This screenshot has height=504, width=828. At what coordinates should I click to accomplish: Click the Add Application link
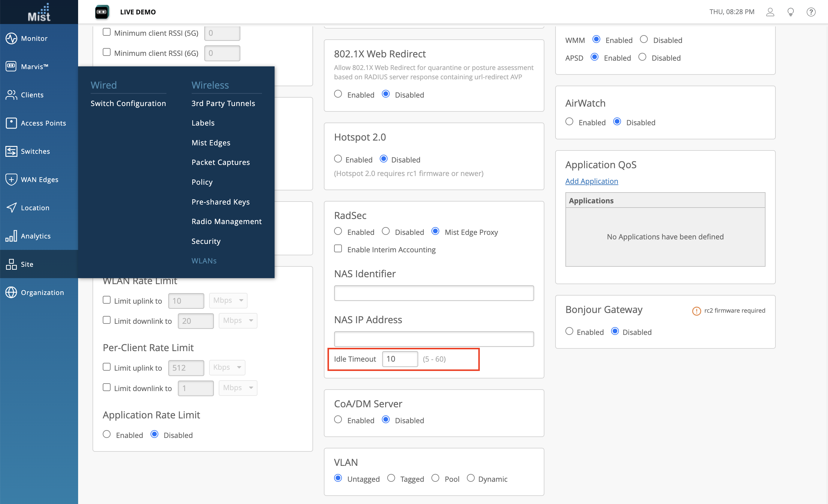[x=592, y=181]
